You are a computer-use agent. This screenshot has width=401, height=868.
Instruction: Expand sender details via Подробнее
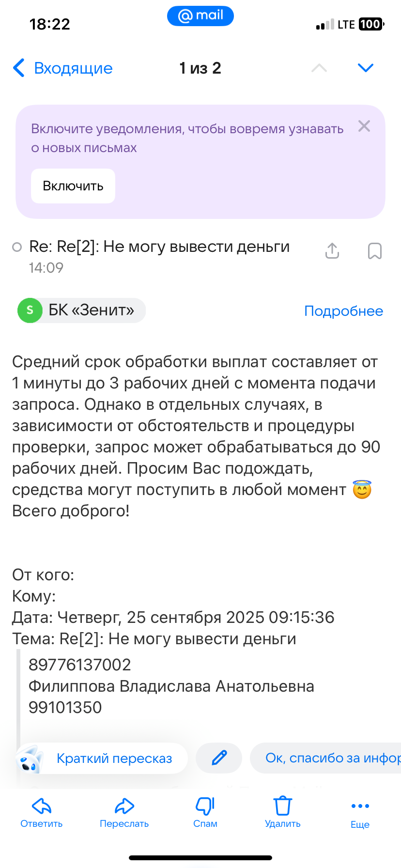[x=343, y=311]
